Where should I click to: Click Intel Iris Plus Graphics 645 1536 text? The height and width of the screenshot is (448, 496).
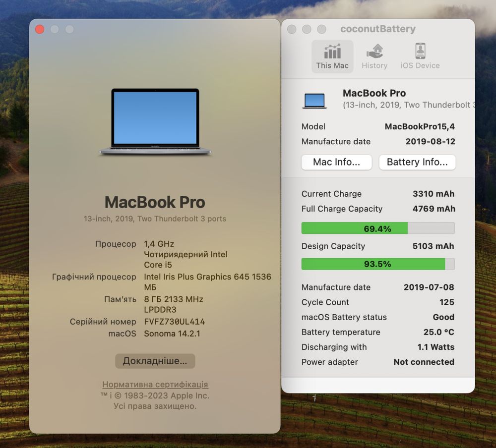coord(207,277)
